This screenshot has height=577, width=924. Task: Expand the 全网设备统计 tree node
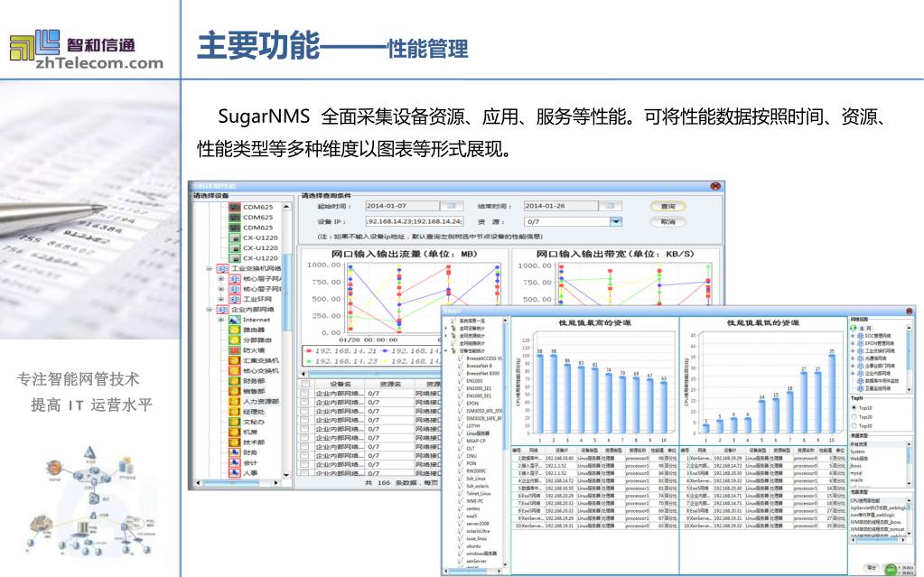click(446, 329)
